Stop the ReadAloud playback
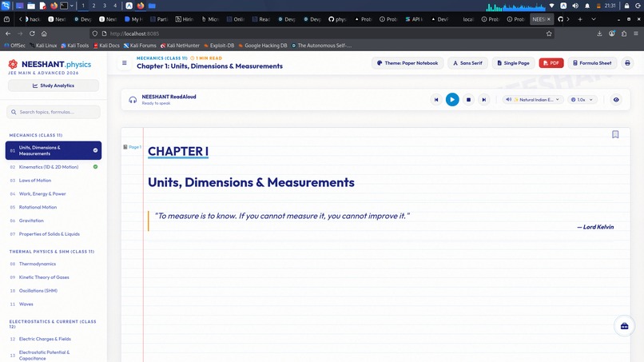 click(x=468, y=99)
